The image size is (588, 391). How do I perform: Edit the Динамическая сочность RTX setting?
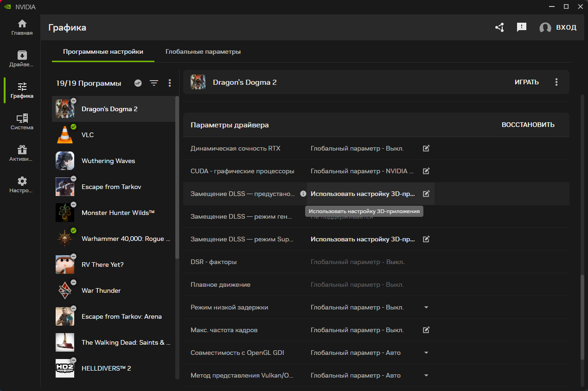tap(426, 148)
